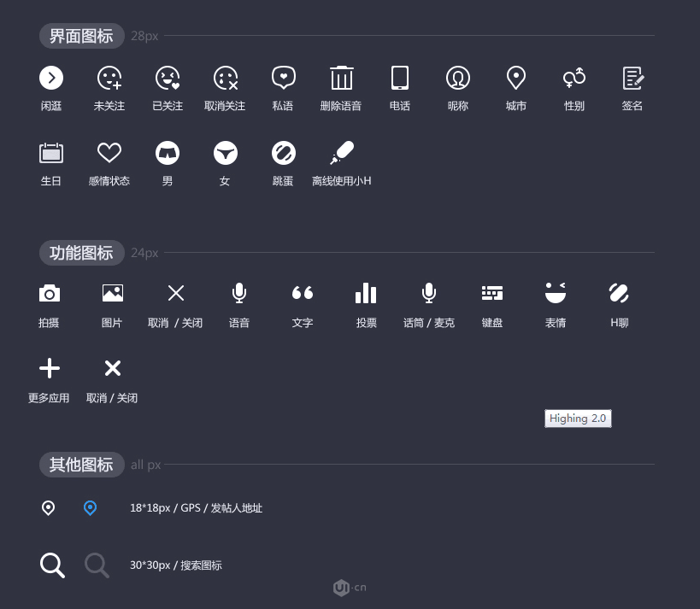Image resolution: width=700 pixels, height=609 pixels.
Task: Click the 拍摄 camera icon
Action: (x=50, y=293)
